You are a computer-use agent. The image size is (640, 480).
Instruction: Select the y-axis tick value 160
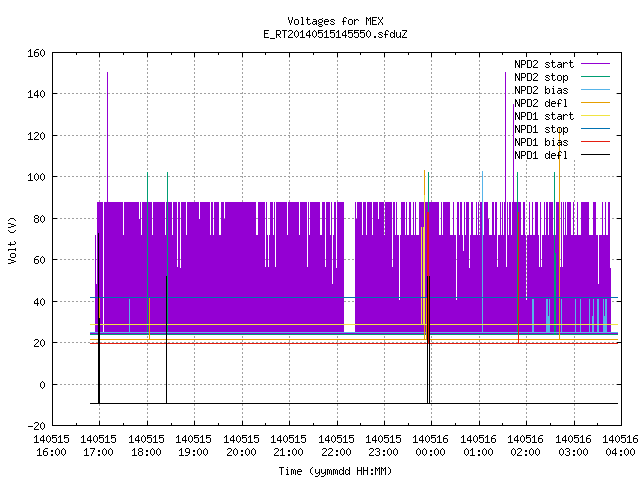(x=36, y=53)
